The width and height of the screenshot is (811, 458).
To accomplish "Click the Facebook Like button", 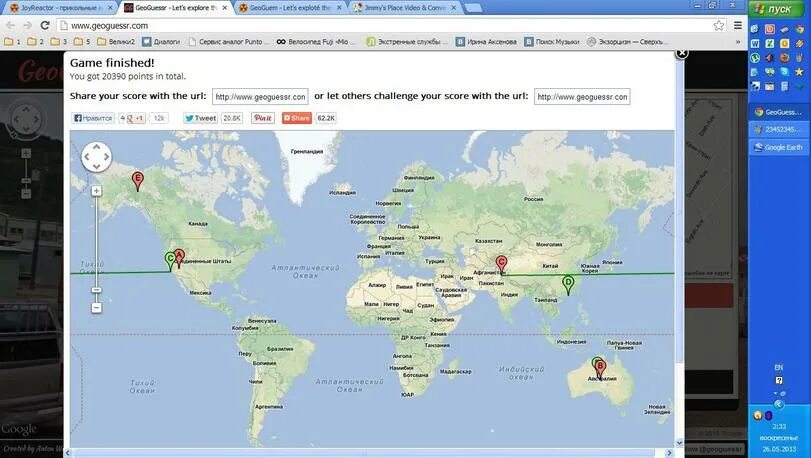I will coord(92,118).
